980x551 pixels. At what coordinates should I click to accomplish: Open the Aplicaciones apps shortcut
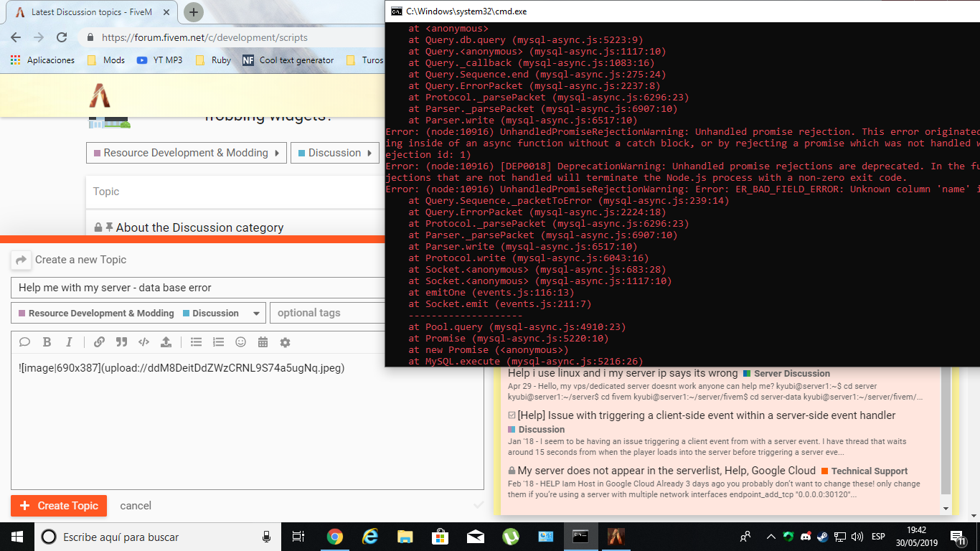[x=42, y=60]
